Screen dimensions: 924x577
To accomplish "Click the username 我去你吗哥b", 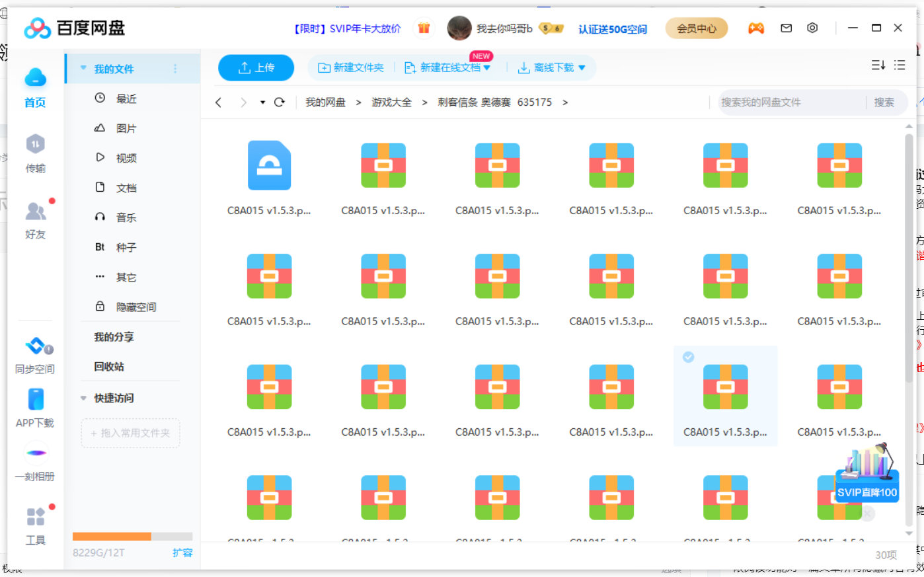I will pyautogui.click(x=504, y=28).
